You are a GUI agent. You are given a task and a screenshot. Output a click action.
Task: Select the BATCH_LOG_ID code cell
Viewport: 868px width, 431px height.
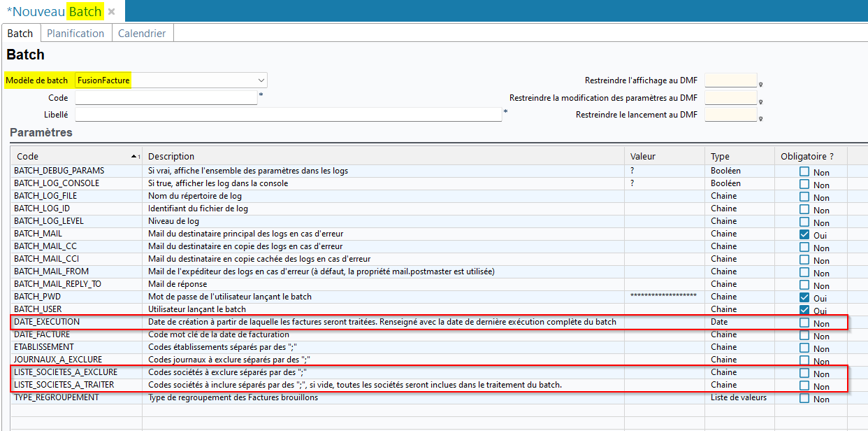point(76,209)
